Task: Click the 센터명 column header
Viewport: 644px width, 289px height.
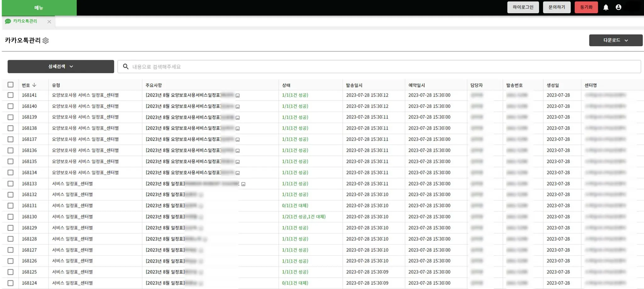Action: click(x=591, y=85)
